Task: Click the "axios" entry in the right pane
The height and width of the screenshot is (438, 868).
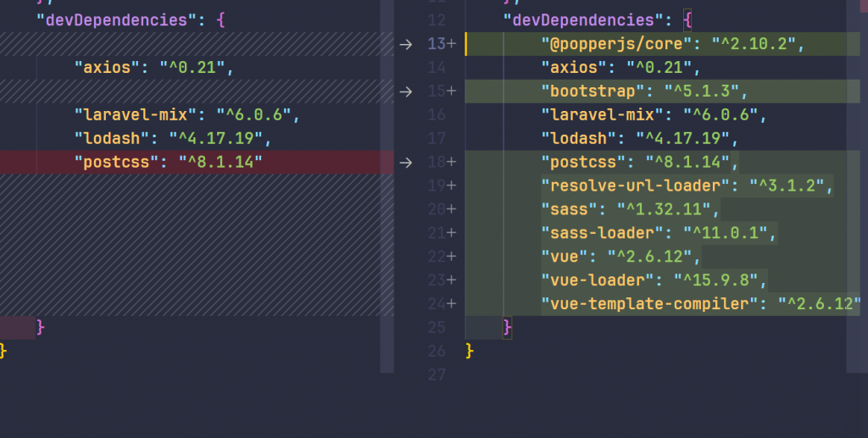Action: [x=620, y=68]
